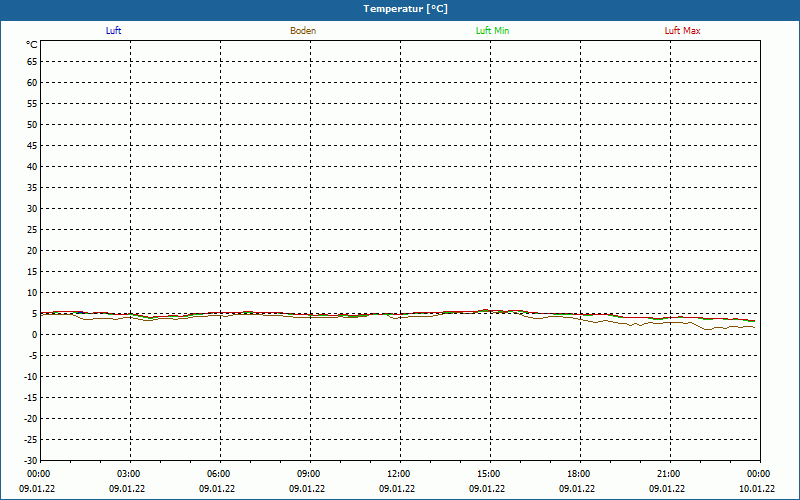The height and width of the screenshot is (500, 800).
Task: Click the 65 value on the temperature axis
Action: (x=32, y=62)
